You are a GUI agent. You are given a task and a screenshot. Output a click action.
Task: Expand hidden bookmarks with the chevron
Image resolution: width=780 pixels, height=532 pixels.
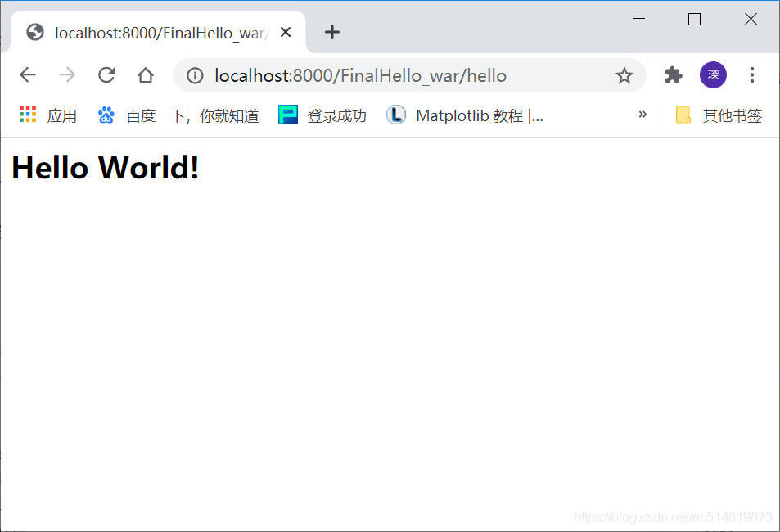click(x=642, y=115)
